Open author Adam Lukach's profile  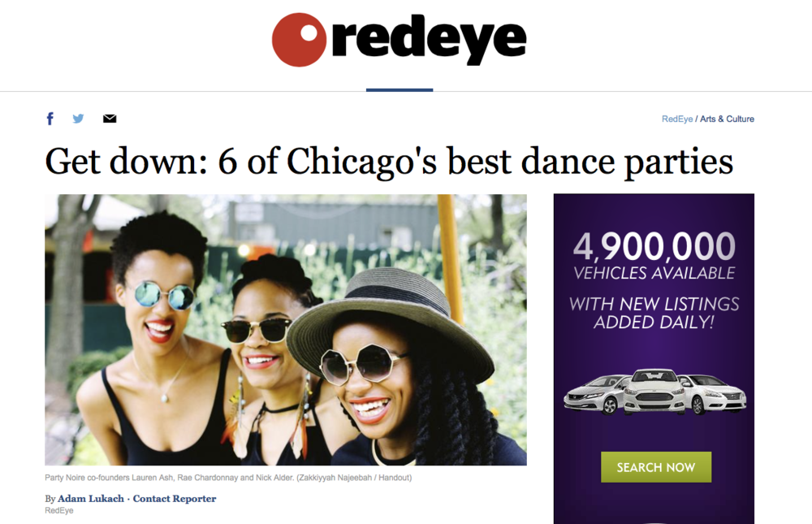(91, 499)
